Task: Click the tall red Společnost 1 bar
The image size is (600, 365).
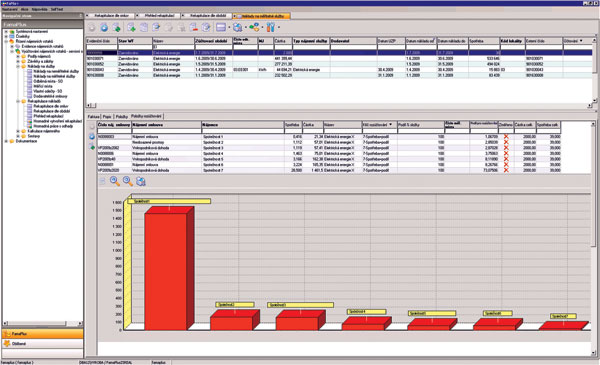Action: (x=166, y=272)
